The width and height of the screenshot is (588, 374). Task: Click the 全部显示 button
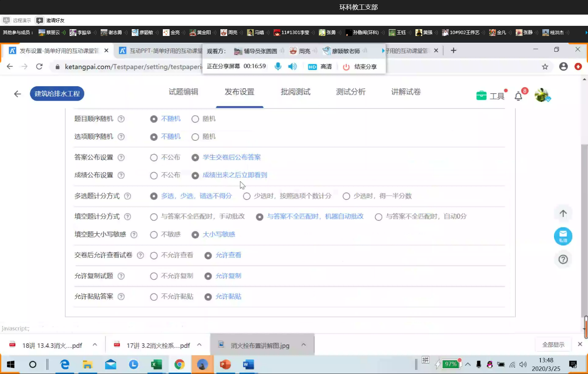coord(553,345)
